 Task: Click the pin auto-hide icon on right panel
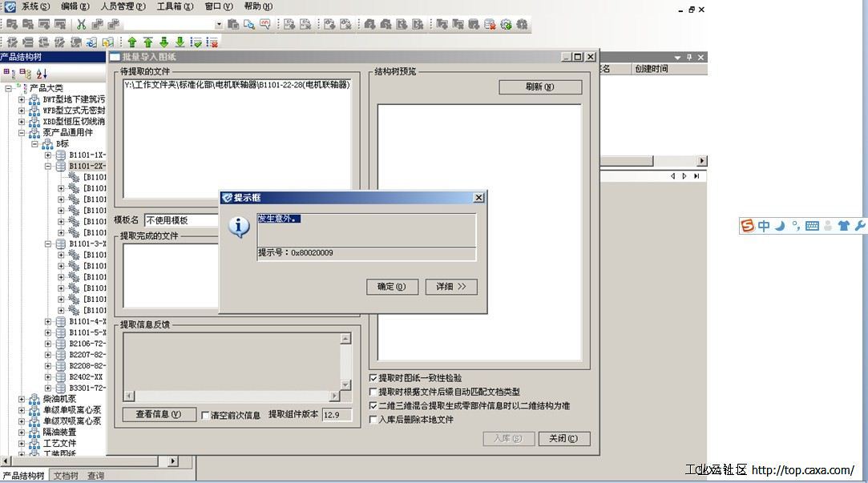tap(689, 57)
